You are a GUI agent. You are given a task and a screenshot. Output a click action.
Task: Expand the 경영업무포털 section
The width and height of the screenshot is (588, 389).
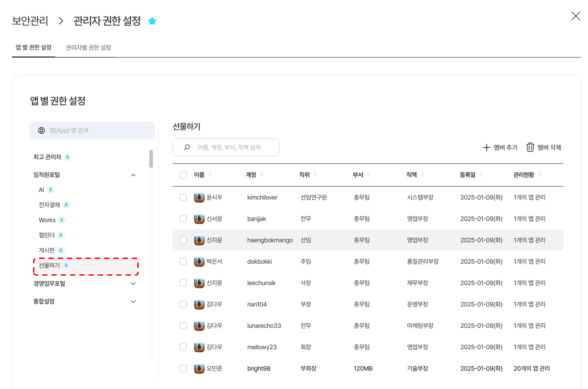click(133, 284)
